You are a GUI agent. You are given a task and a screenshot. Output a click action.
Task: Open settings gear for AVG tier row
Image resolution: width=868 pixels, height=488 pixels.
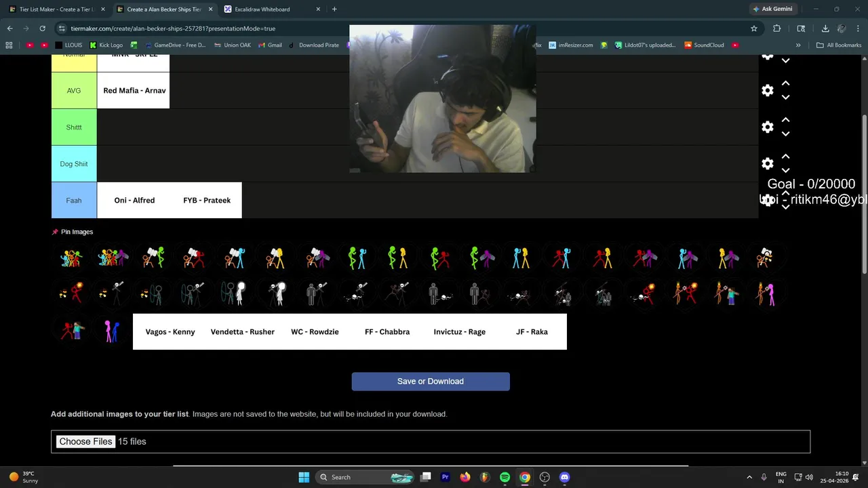(x=768, y=91)
